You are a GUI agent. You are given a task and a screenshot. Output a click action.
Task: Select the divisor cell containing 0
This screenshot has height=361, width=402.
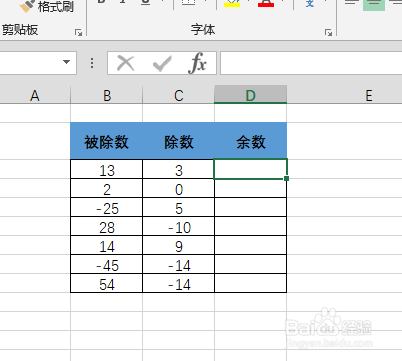[178, 188]
